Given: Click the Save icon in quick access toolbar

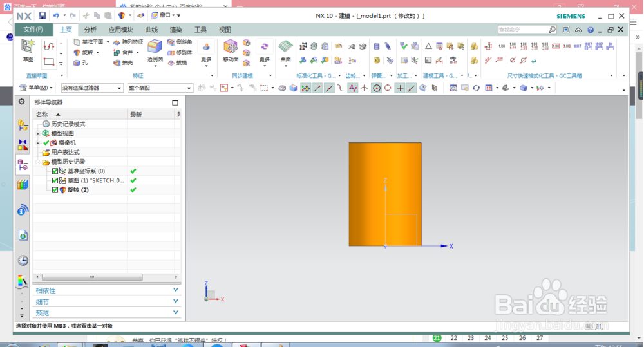Looking at the screenshot, I should tap(43, 15).
